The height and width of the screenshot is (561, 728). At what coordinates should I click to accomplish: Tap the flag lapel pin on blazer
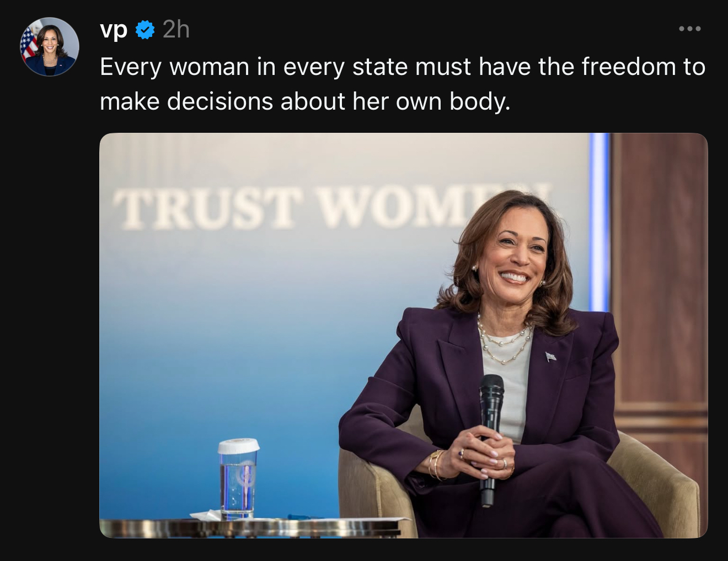(x=550, y=357)
